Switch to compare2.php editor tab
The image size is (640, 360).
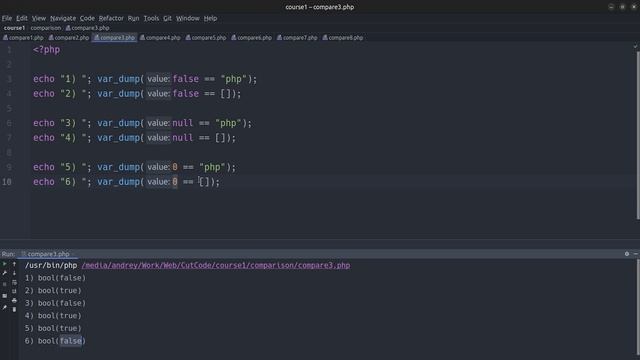tap(69, 38)
